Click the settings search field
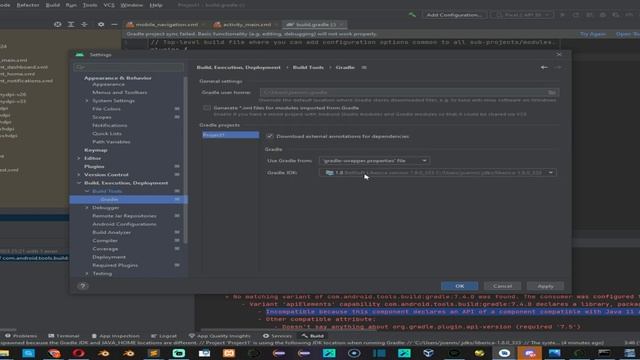Viewport: 640px width, 360px height. (x=129, y=67)
